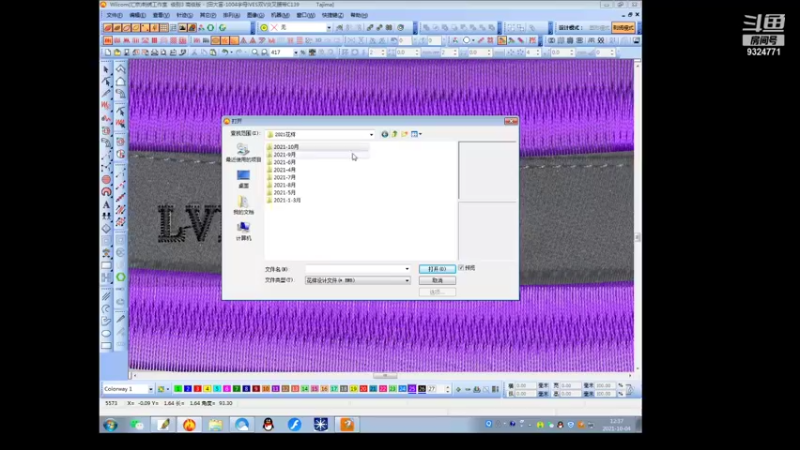Viewport: 800px width, 450px height.
Task: Open the 查看 (View) menu
Action: [x=161, y=15]
